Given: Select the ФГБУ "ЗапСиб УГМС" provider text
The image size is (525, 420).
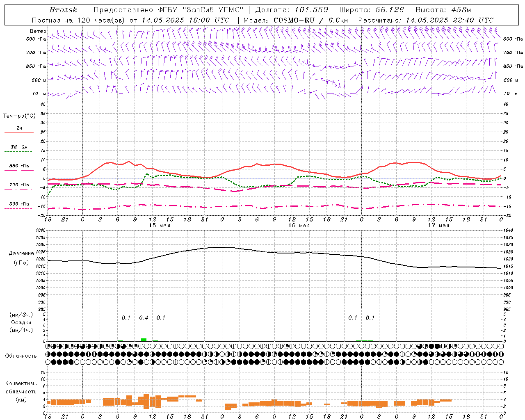Looking at the screenshot, I should 201,10.
